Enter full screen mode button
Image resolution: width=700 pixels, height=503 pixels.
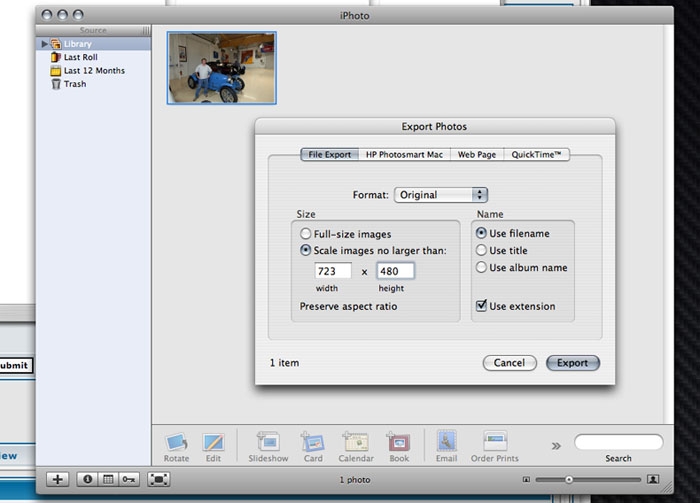(158, 479)
